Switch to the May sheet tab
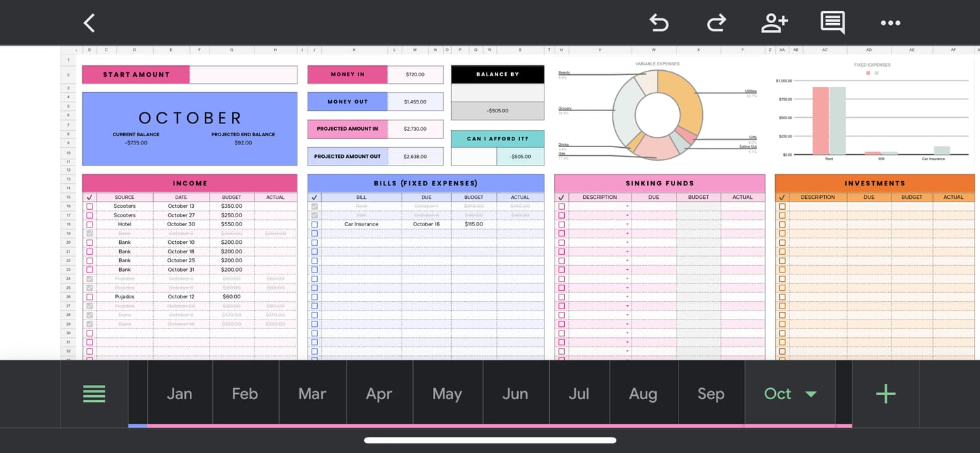 (447, 394)
